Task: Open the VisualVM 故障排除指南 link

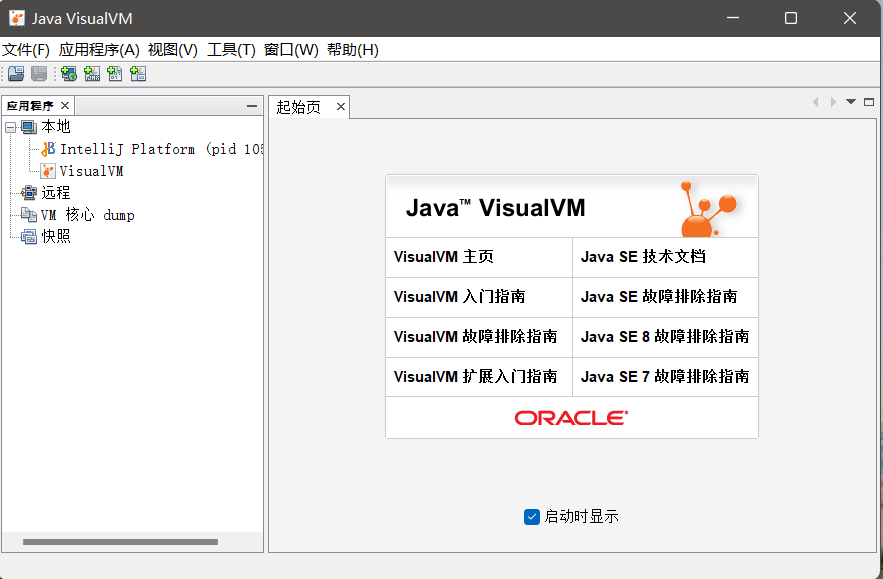Action: (x=475, y=336)
